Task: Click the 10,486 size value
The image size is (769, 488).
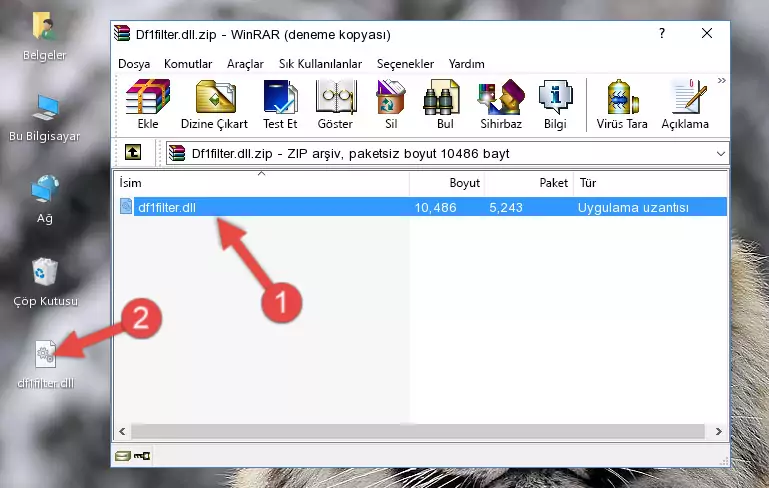Action: [436, 207]
